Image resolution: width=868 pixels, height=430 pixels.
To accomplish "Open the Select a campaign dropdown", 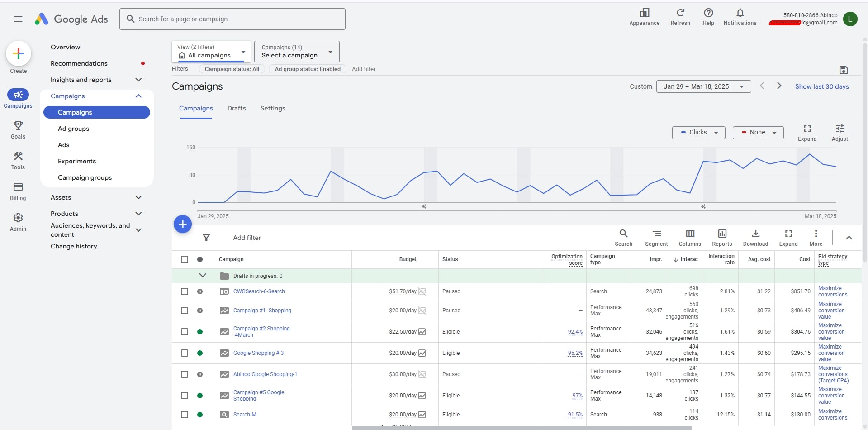I will (x=297, y=51).
